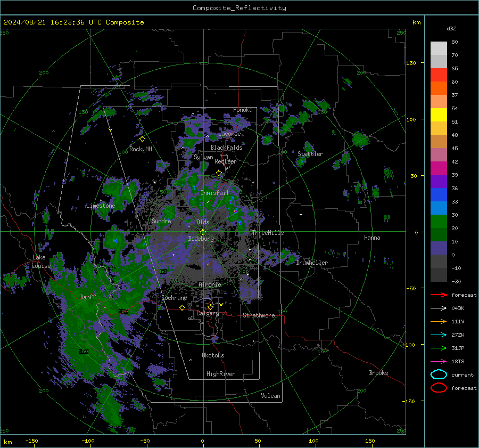Click the yellow diamond marker above RockyMH
Image resolution: width=479 pixels, height=448 pixels.
click(x=142, y=139)
